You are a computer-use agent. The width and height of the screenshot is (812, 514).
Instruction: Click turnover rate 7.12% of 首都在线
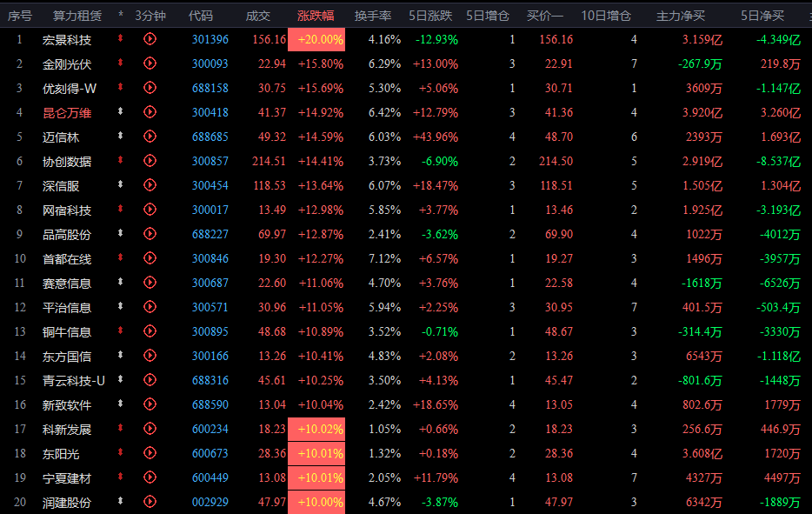384,258
